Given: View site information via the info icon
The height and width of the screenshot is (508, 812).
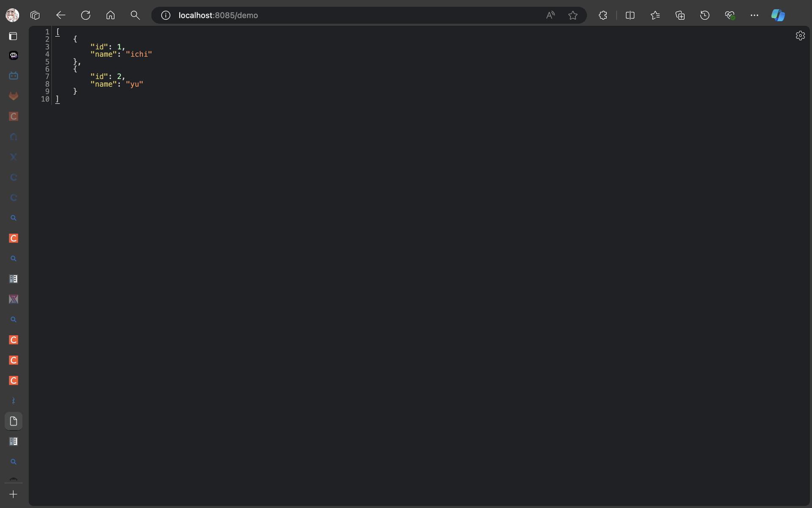Looking at the screenshot, I should tap(166, 15).
